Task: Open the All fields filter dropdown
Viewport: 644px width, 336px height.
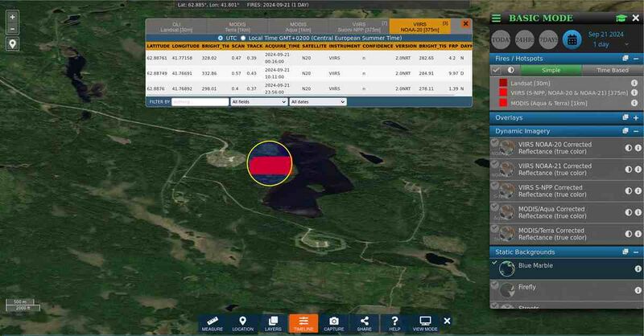Action: click(258, 102)
